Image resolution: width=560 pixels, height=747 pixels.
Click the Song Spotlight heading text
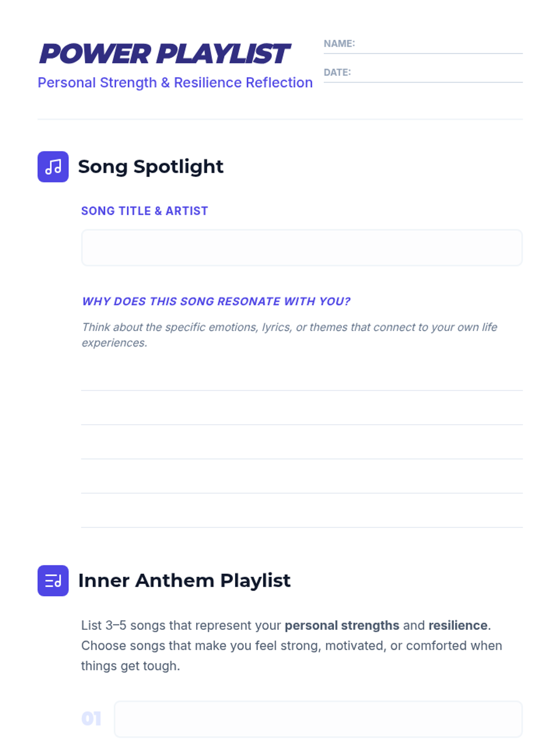point(150,167)
